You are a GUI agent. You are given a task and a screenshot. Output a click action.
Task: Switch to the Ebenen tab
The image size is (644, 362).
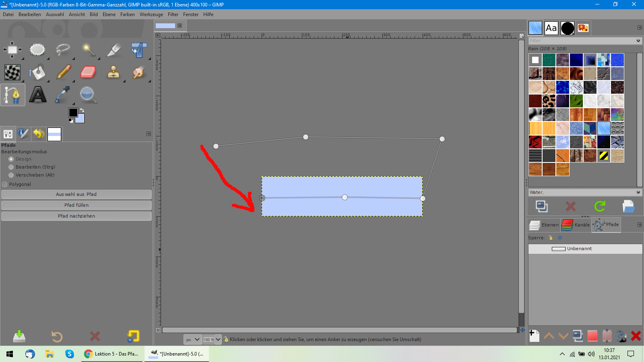point(544,225)
